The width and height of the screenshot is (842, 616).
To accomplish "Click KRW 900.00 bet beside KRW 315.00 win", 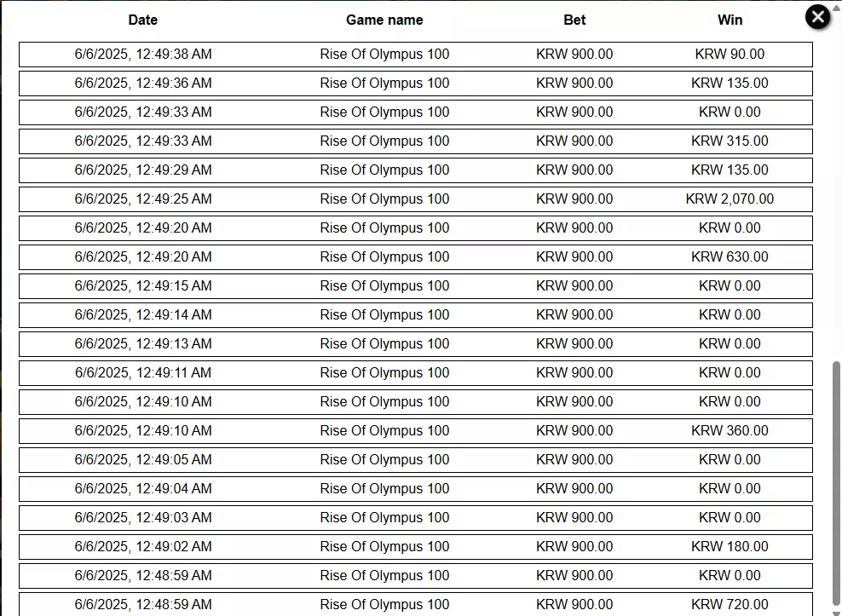I will click(x=574, y=141).
